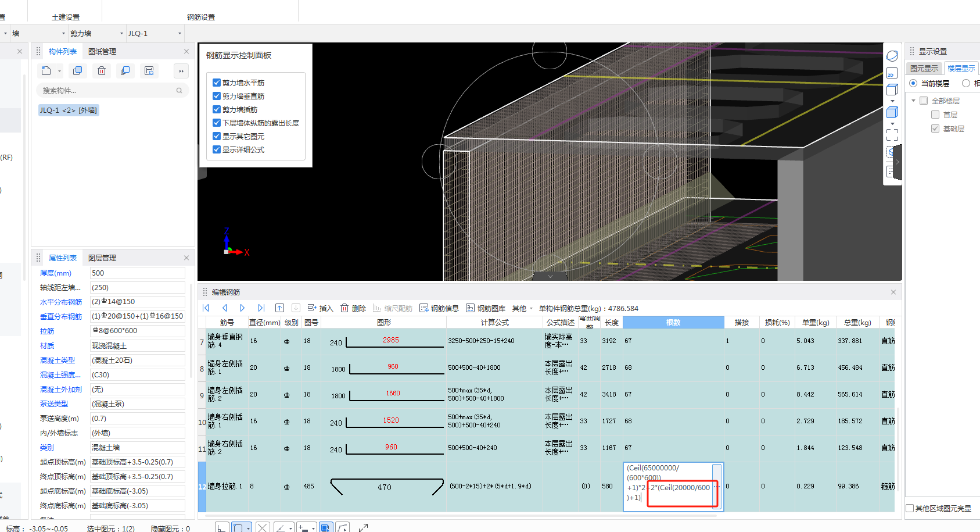Viewport: 980px width, 532px height.
Task: Switch to 图元显示 tab
Action: click(x=924, y=68)
